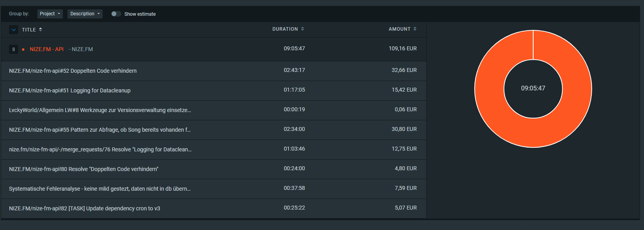The image size is (644, 230).
Task: Sort the table by Title column arrows
Action: [x=40, y=29]
